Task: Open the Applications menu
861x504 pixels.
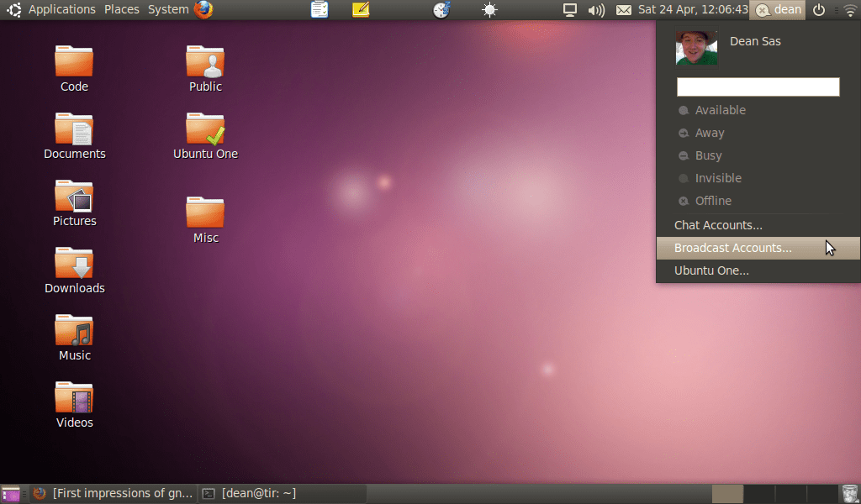Action: pos(61,10)
